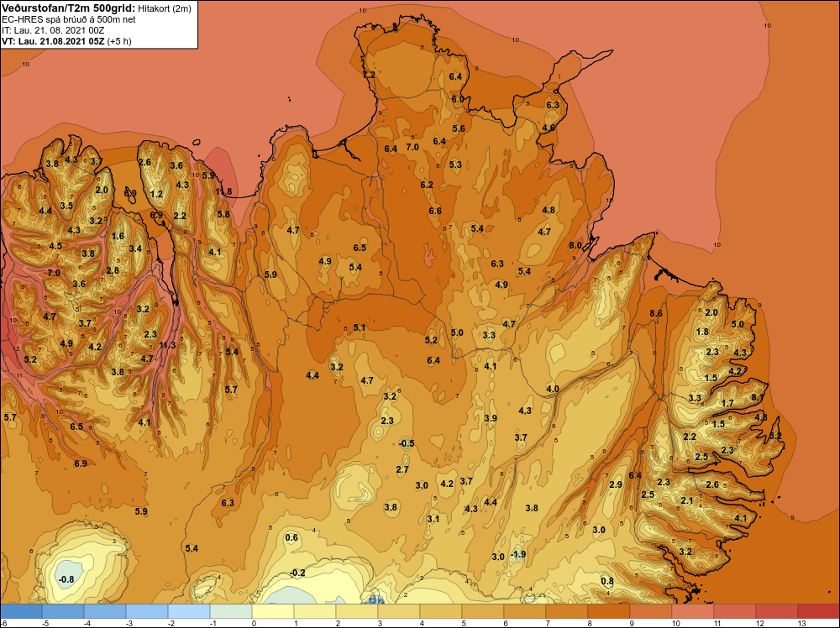This screenshot has height=628, width=840.
Task: Click the '5.8' temperature value
Action: (223, 214)
